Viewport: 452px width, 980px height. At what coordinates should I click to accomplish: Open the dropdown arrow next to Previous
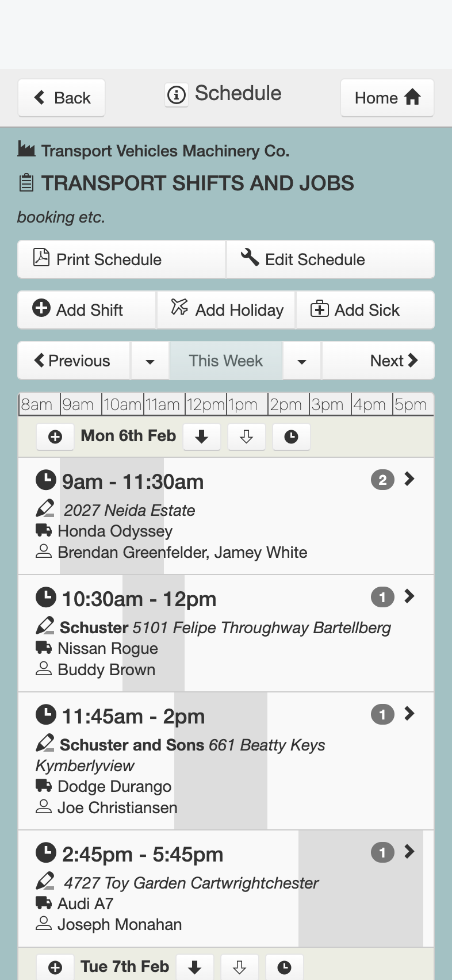point(150,361)
